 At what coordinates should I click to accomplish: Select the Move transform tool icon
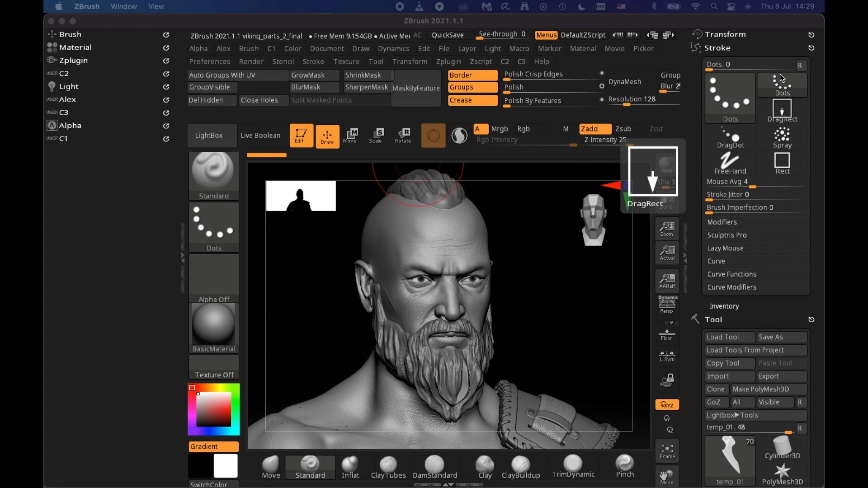pyautogui.click(x=350, y=135)
